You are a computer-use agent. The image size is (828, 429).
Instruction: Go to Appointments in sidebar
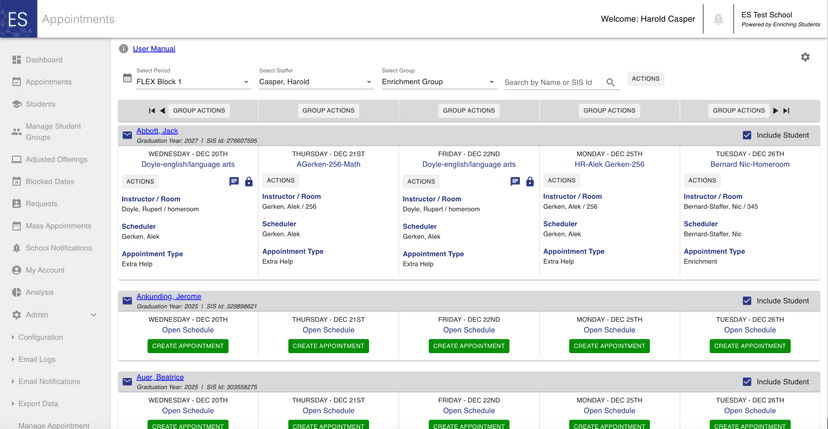(49, 82)
